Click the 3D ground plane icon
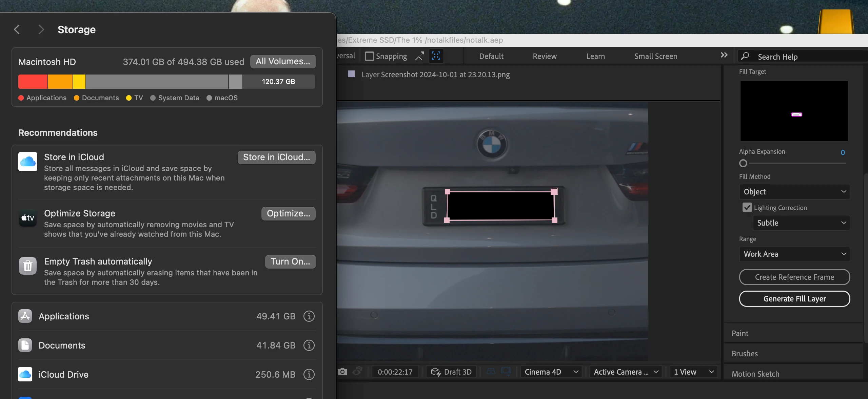This screenshot has width=868, height=399. 491,372
